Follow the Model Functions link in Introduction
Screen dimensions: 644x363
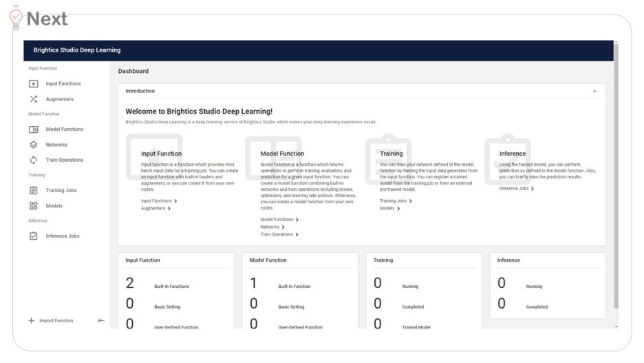pyautogui.click(x=277, y=220)
